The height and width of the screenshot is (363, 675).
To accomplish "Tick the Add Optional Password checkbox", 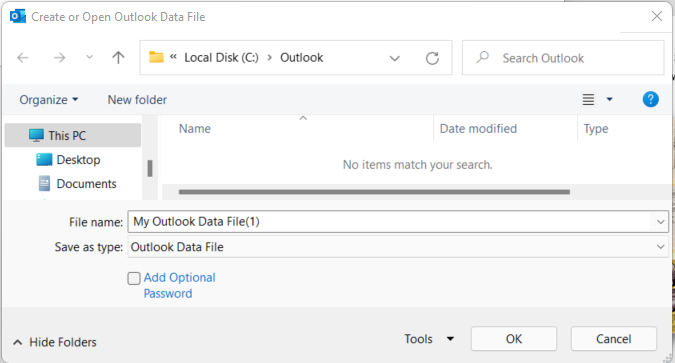I will click(134, 278).
